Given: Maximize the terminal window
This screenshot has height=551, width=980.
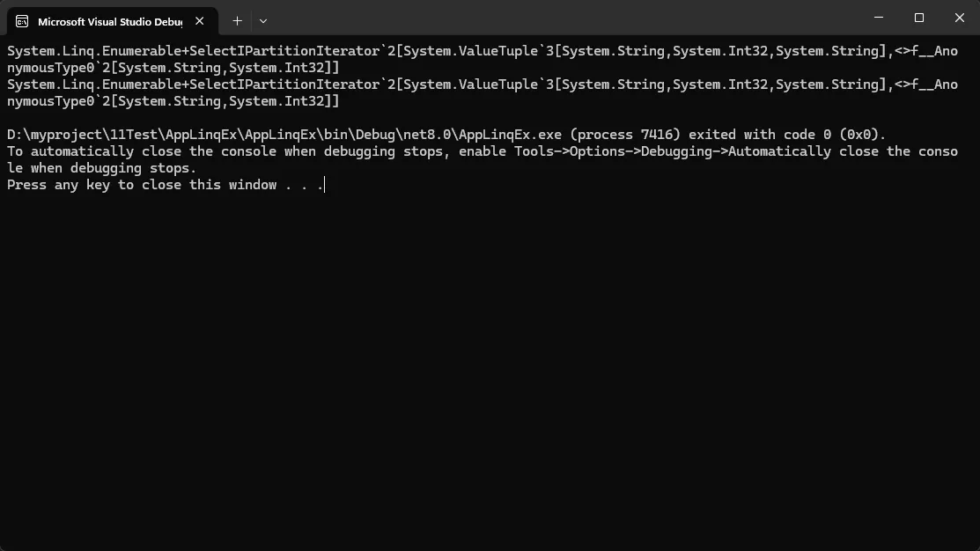Looking at the screenshot, I should 919,18.
